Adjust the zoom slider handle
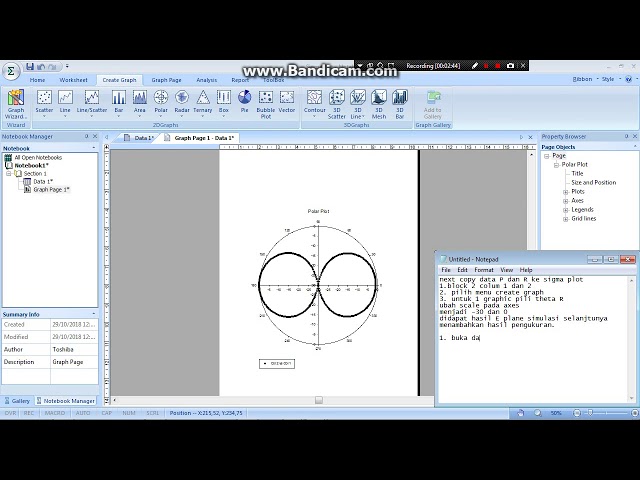The width and height of the screenshot is (640, 480). pyautogui.click(x=591, y=413)
